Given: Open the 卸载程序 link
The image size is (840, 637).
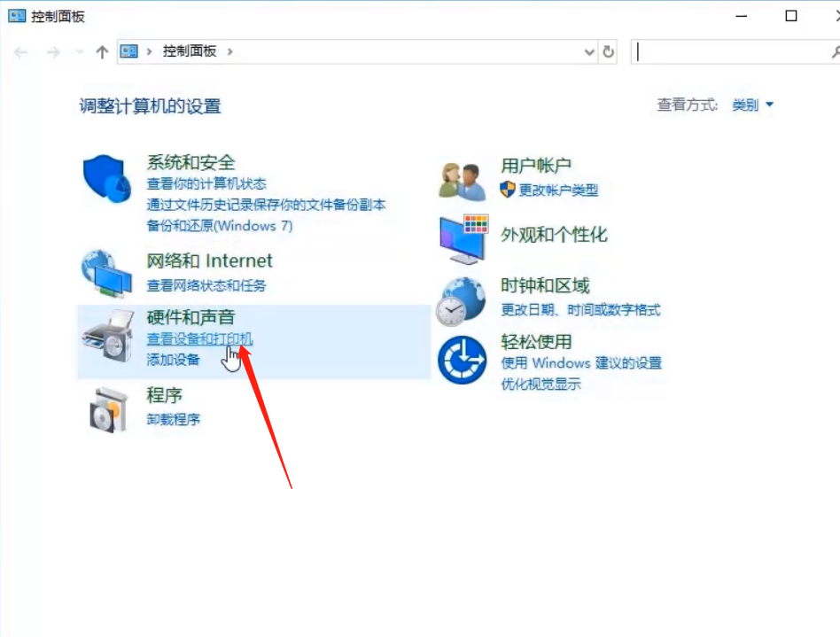Looking at the screenshot, I should click(174, 419).
